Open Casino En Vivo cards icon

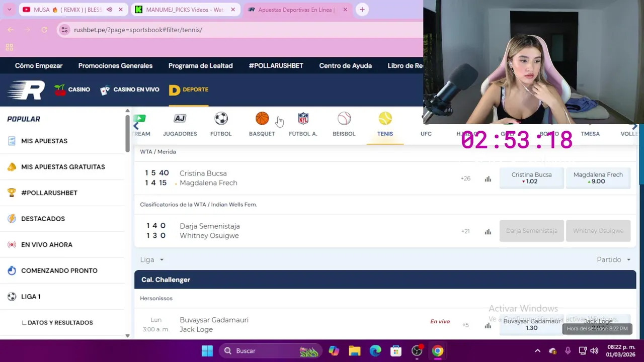(105, 90)
